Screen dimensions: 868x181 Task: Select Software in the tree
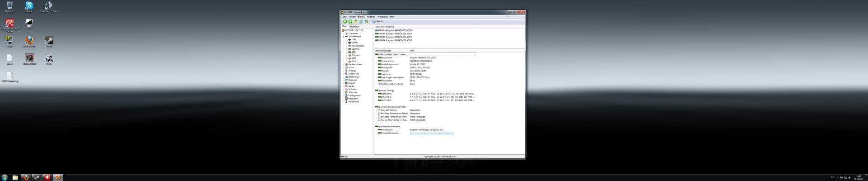click(x=352, y=89)
